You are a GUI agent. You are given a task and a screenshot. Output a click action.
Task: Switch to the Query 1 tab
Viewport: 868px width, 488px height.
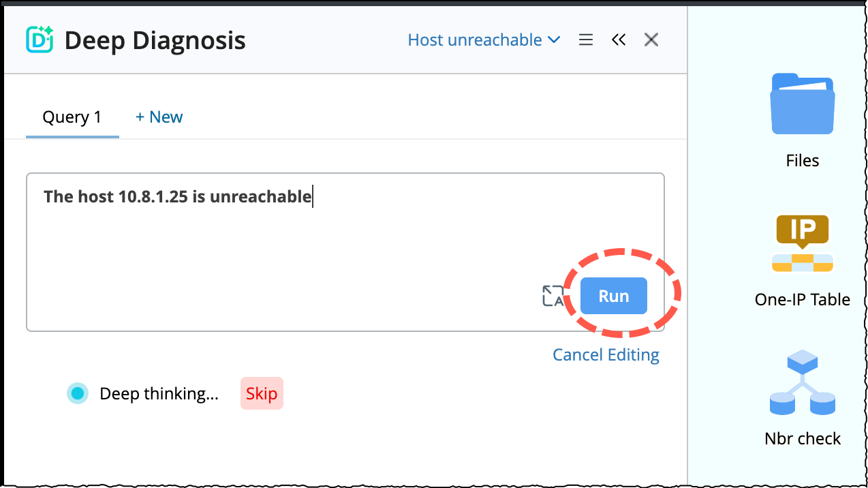click(x=72, y=117)
